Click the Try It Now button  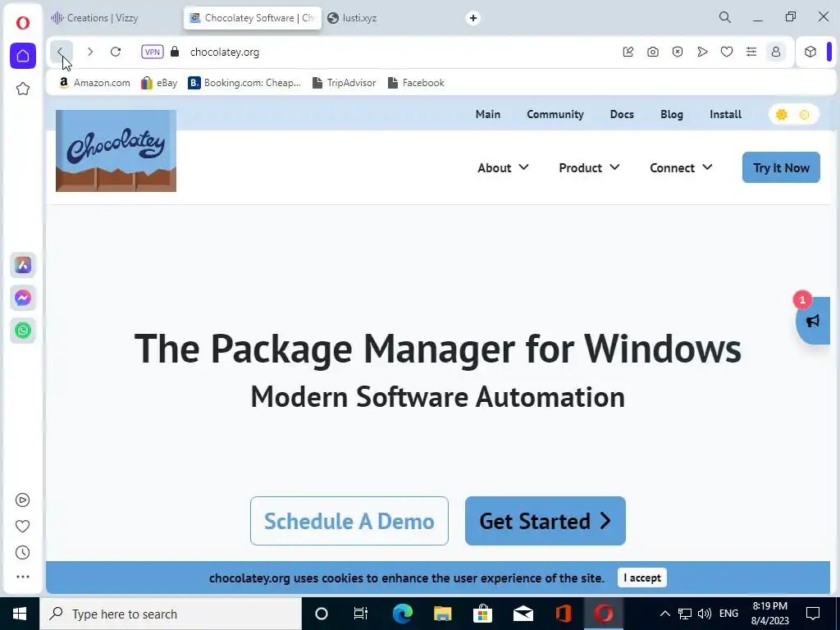781,167
